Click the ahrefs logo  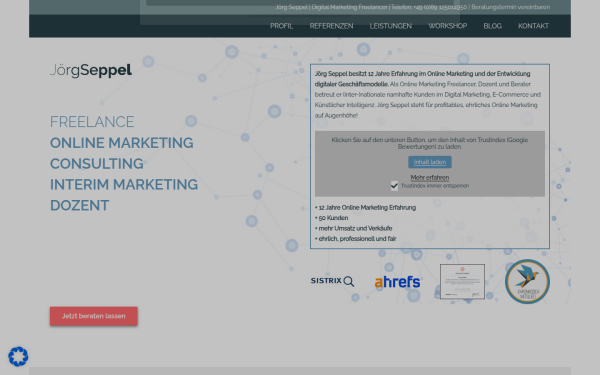coord(398,282)
